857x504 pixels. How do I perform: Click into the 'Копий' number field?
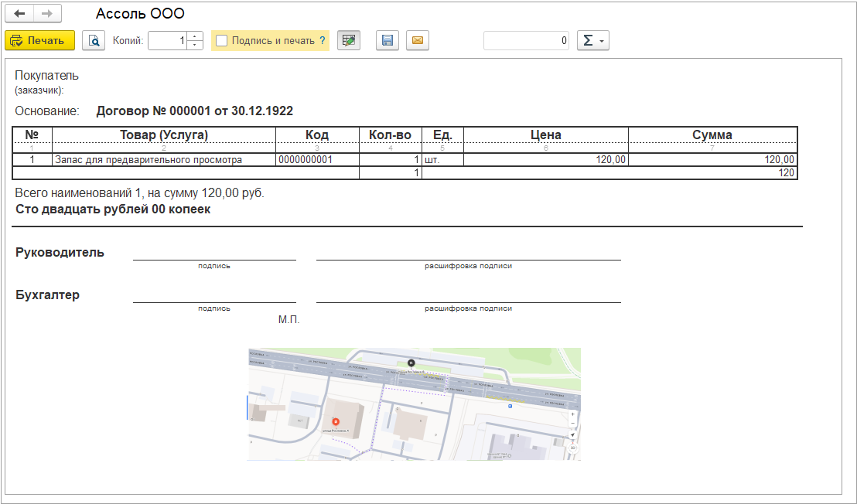point(167,41)
